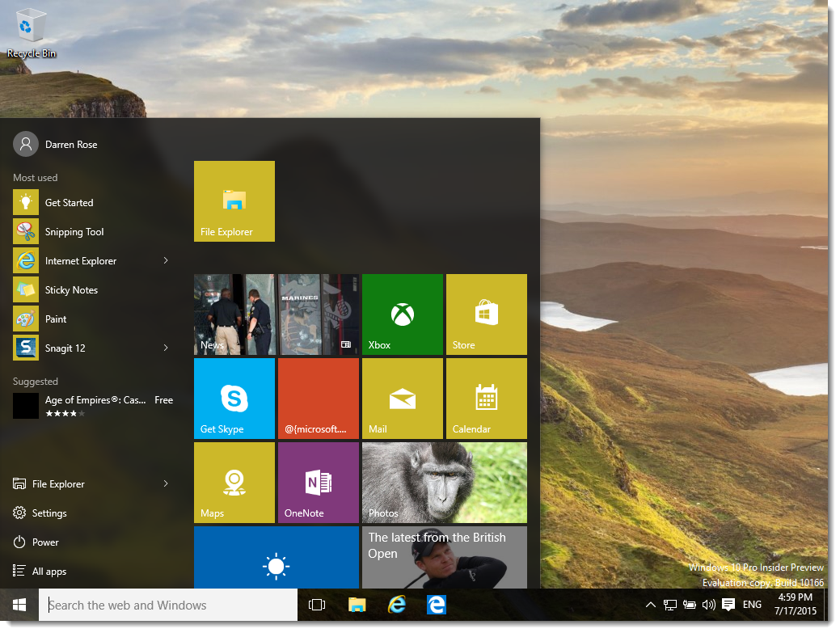This screenshot has height=633, width=840.
Task: Start the Maps app tile
Action: tap(234, 483)
